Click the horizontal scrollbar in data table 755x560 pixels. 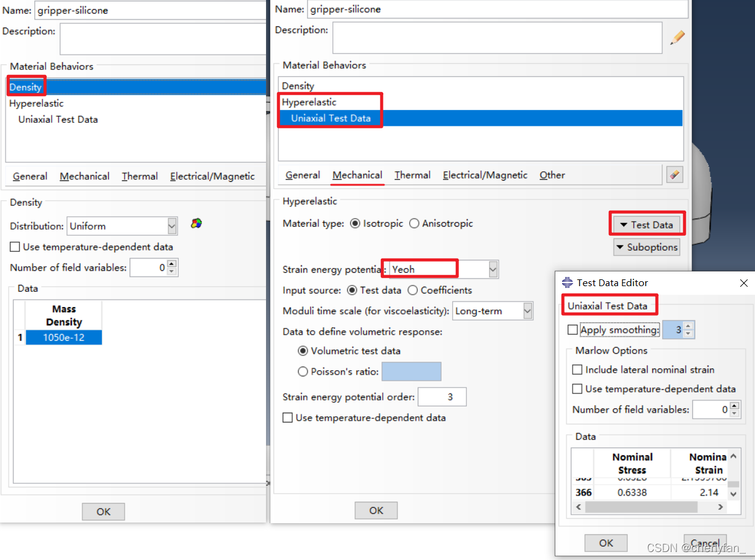(x=641, y=507)
